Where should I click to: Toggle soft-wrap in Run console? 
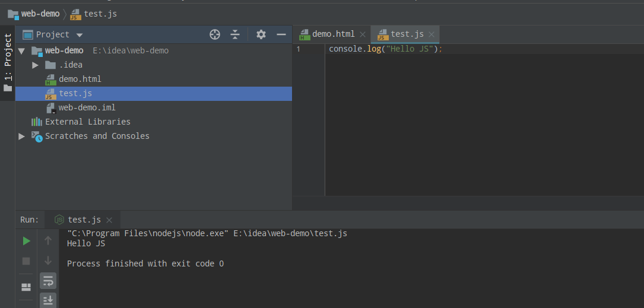click(x=48, y=281)
